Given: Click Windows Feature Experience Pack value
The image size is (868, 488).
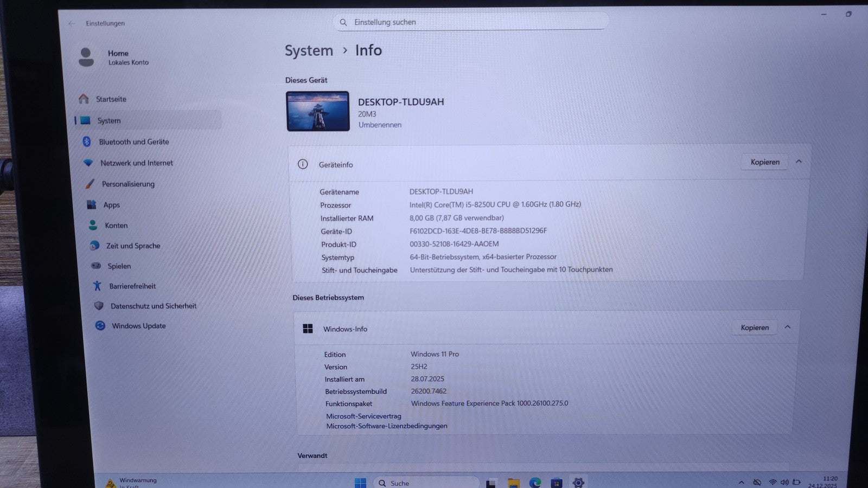Looking at the screenshot, I should pos(489,403).
